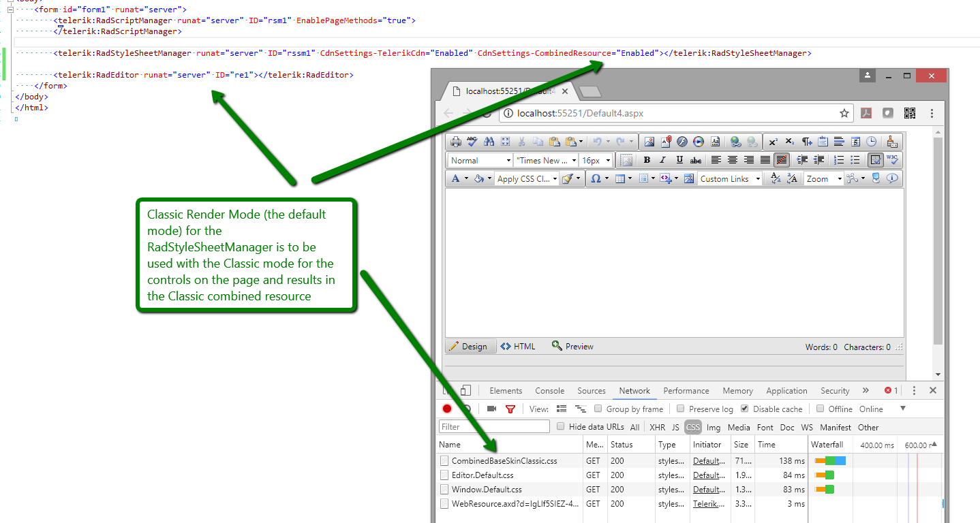Screen dimensions: 980x523
Task: Expand the Insert Table dropdown
Action: click(x=631, y=178)
